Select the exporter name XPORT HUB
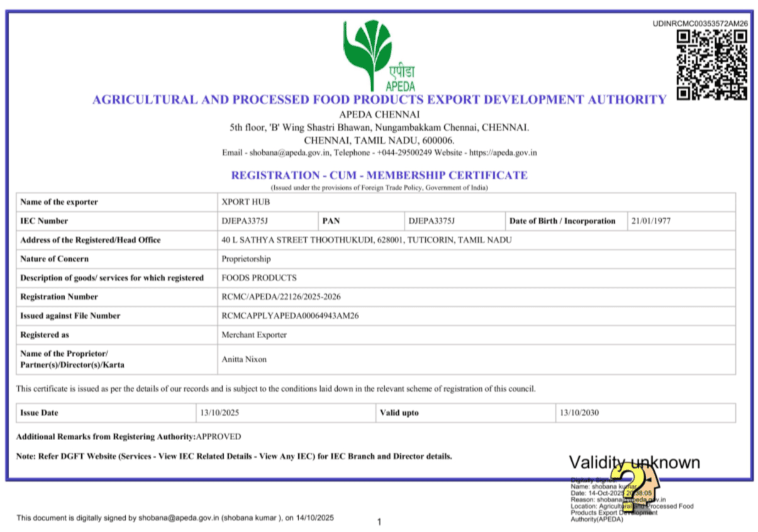Screen dimensions: 758x532 [237, 202]
